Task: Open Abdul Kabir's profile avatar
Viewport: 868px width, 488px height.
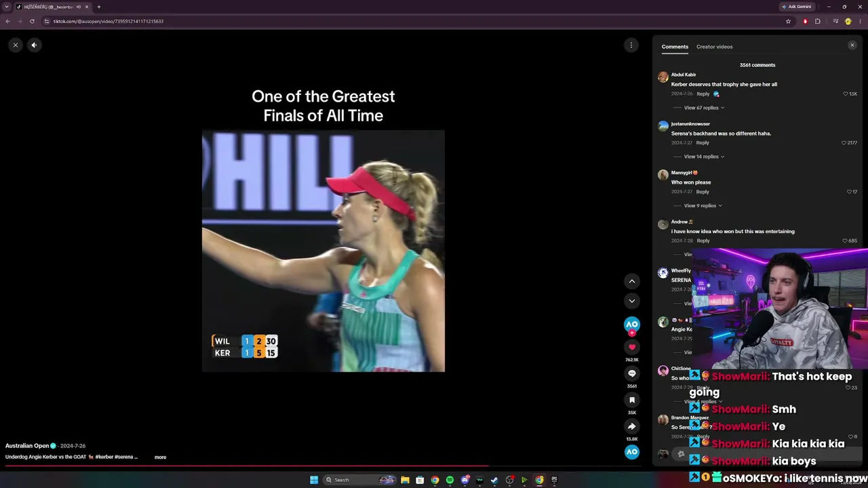Action: tap(663, 77)
